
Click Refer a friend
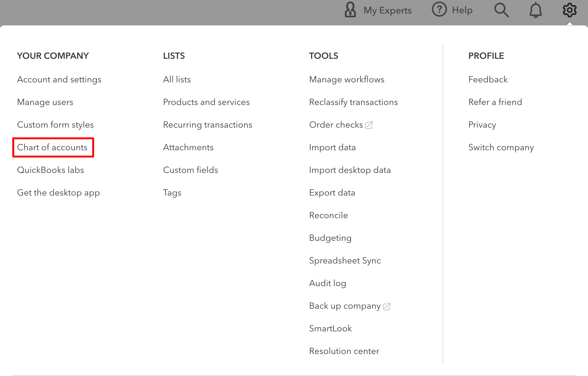point(495,102)
